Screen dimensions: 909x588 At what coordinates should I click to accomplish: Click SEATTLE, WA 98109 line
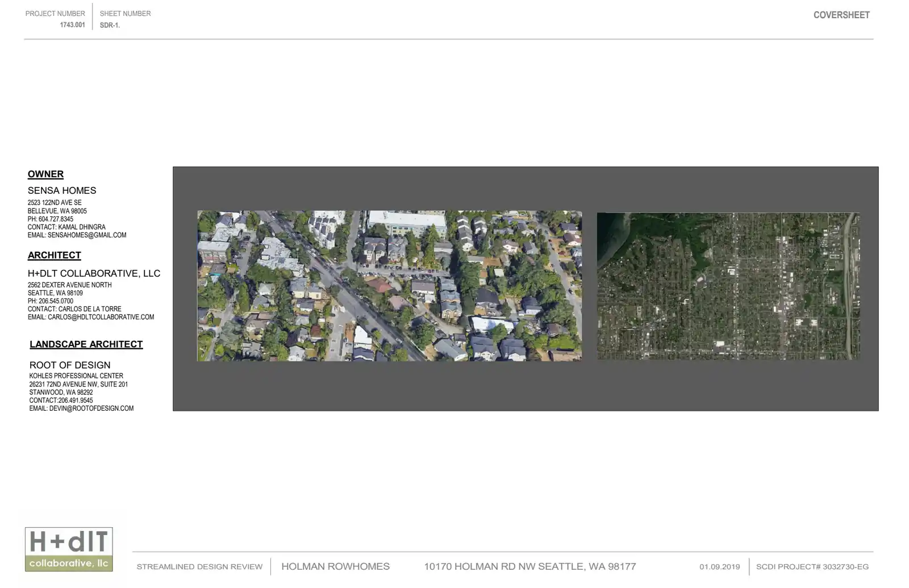[x=55, y=294]
